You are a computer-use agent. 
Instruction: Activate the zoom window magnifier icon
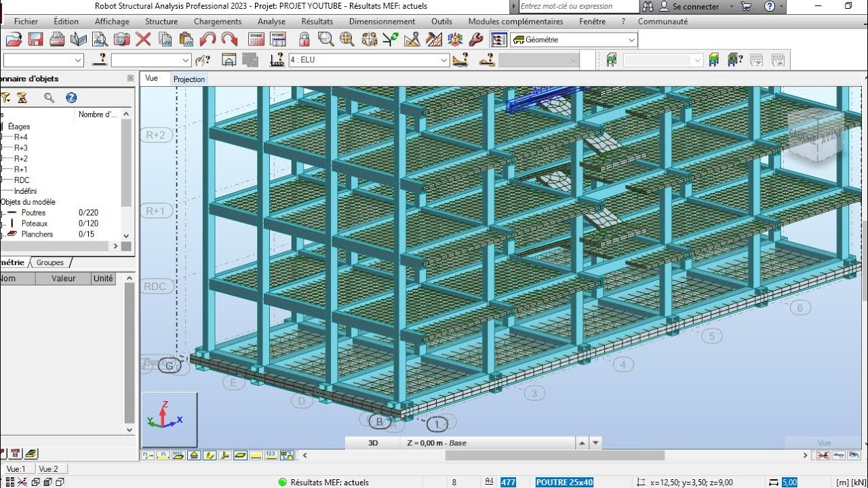click(x=326, y=39)
